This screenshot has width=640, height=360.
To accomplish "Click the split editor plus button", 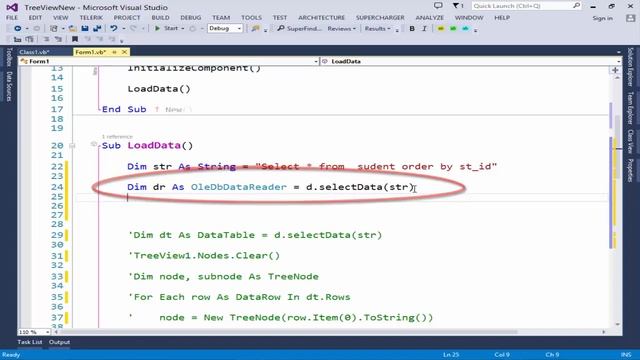I will 615,70.
